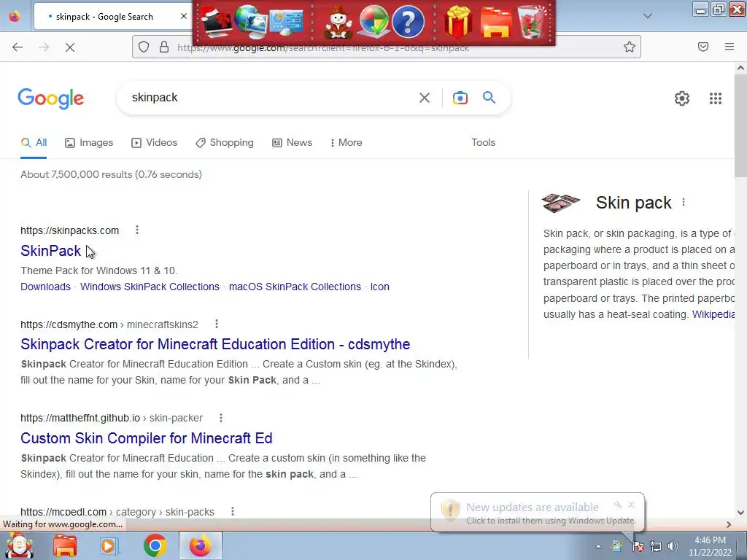Close the skinpack Google Search tab
Viewport: 747px width, 560px height.
click(183, 16)
